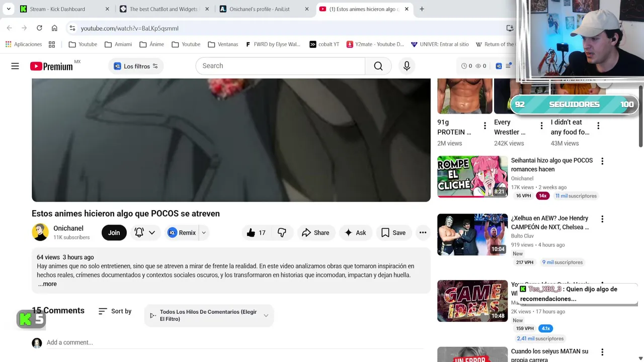Click the Remix button
644x362 pixels.
click(x=182, y=233)
